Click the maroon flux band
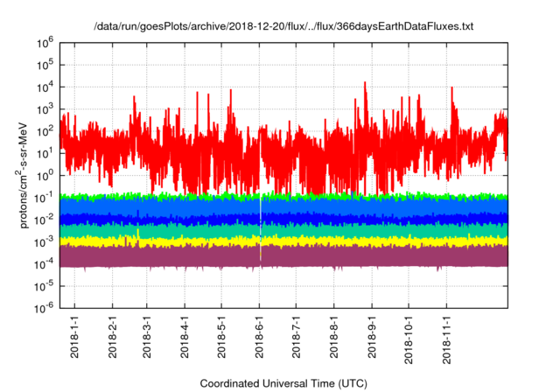560x392 pixels. [x=283, y=256]
